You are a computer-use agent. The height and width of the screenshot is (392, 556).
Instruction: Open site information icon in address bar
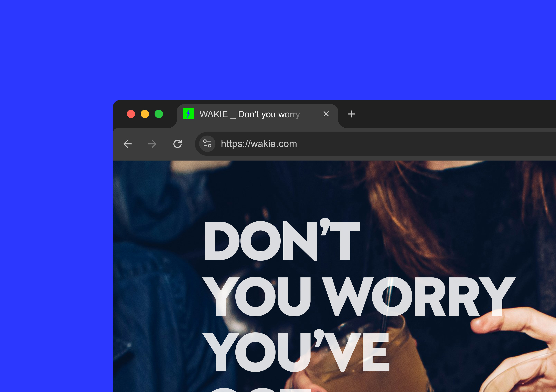(207, 144)
